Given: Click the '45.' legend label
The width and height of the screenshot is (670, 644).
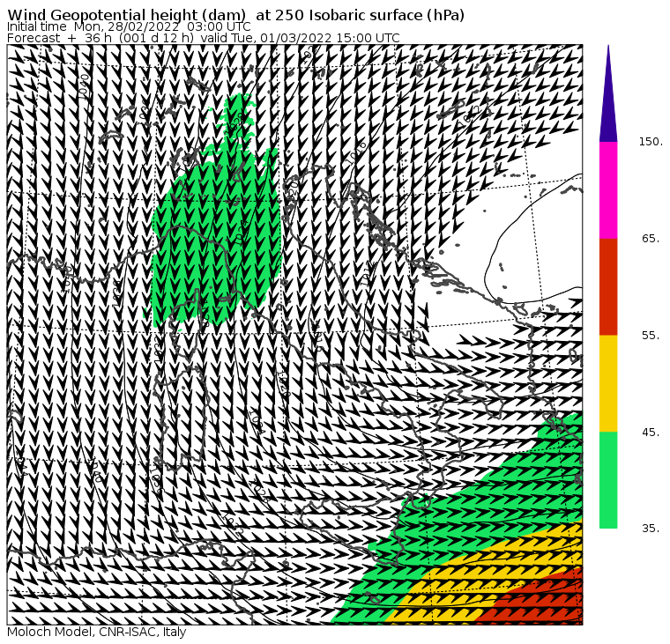Looking at the screenshot, I should [x=651, y=433].
